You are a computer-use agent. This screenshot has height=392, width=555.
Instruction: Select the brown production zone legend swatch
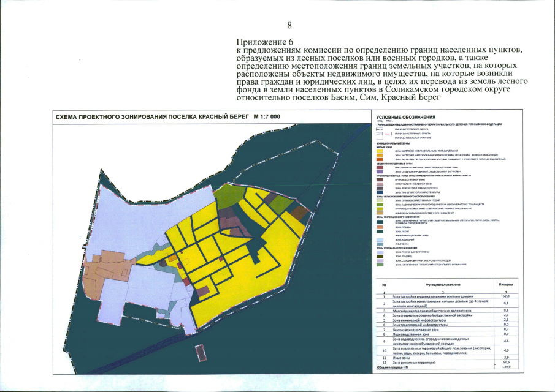coord(380,179)
